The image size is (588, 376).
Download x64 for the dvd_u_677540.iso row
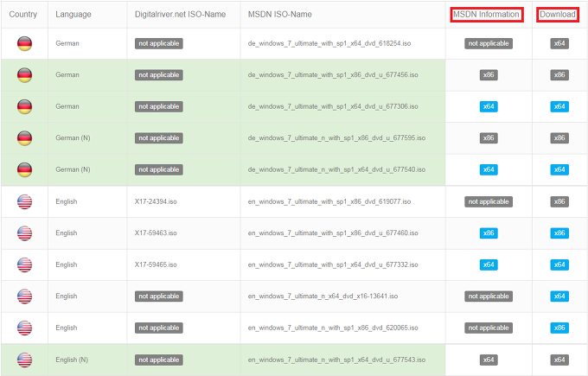pos(559,169)
